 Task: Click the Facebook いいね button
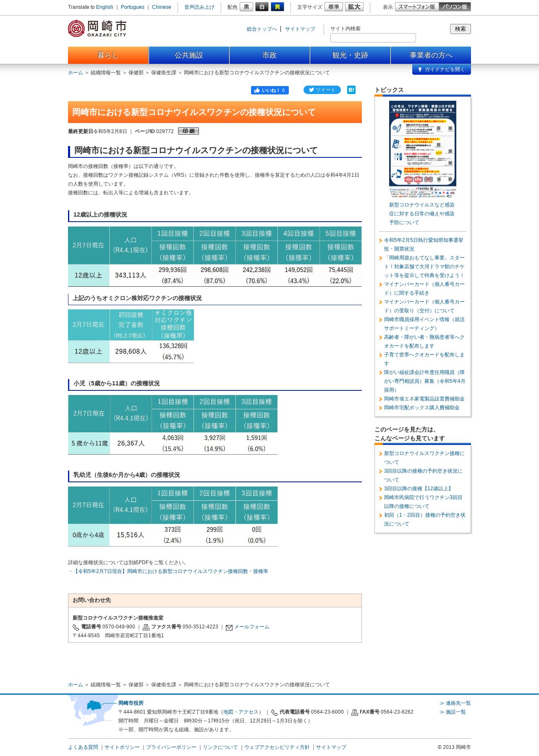pyautogui.click(x=270, y=90)
